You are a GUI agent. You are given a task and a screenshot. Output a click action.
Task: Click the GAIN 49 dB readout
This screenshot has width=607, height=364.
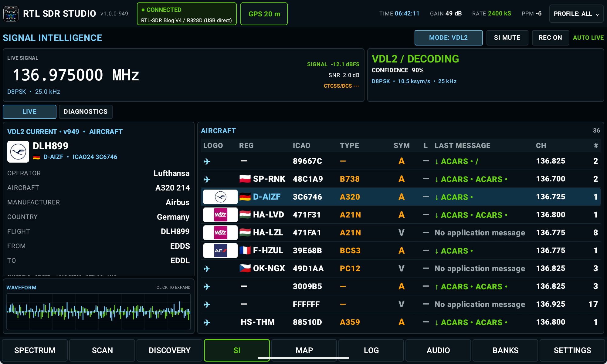click(x=446, y=14)
